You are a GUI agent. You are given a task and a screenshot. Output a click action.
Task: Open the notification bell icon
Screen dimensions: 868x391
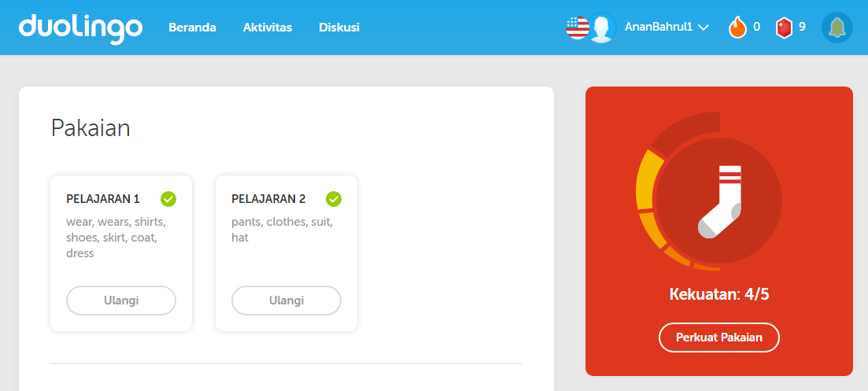(x=837, y=27)
